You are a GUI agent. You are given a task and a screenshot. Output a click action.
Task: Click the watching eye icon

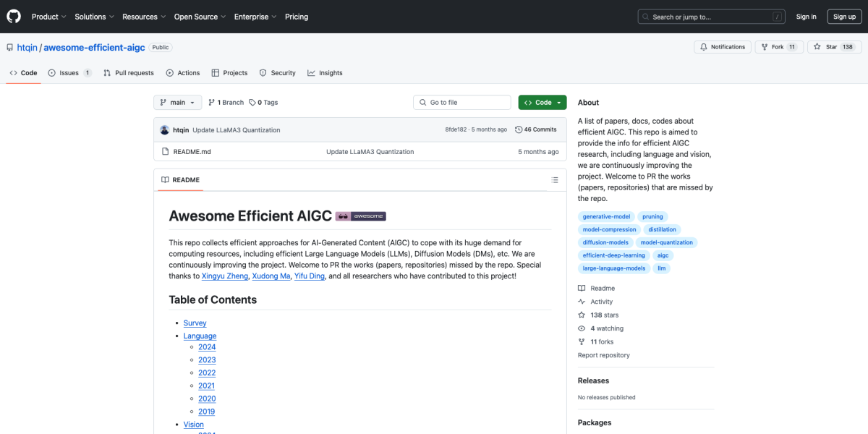point(581,328)
